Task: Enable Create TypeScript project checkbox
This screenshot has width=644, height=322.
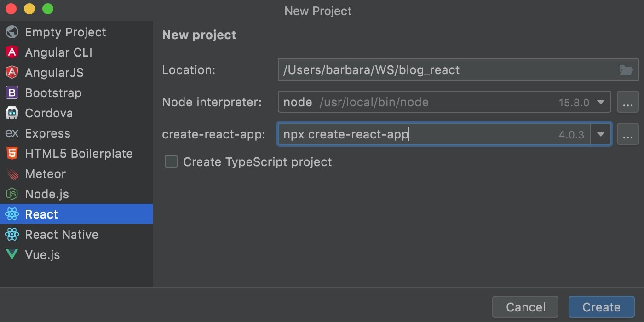Action: tap(171, 162)
